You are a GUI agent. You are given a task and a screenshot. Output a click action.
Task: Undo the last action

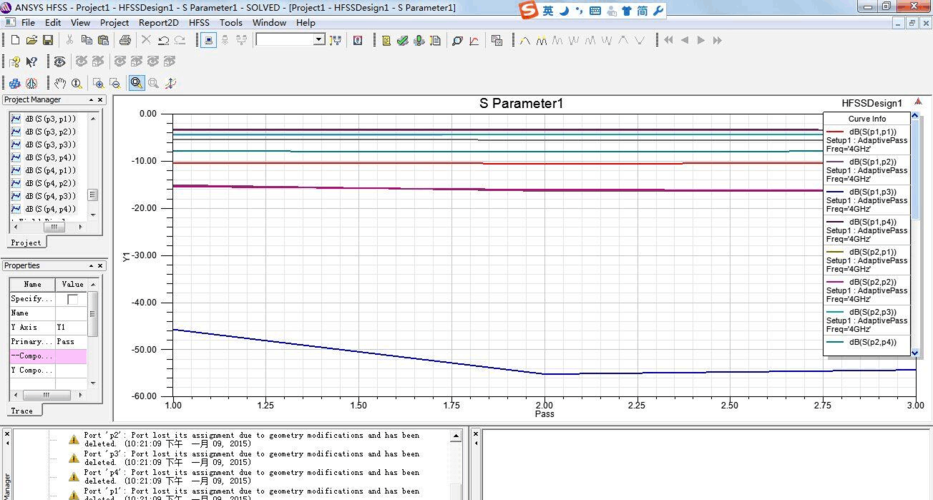tap(163, 40)
